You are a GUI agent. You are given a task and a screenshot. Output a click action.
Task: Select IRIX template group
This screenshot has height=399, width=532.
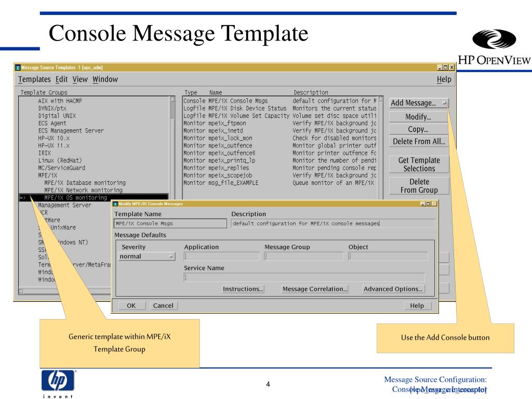(45, 153)
